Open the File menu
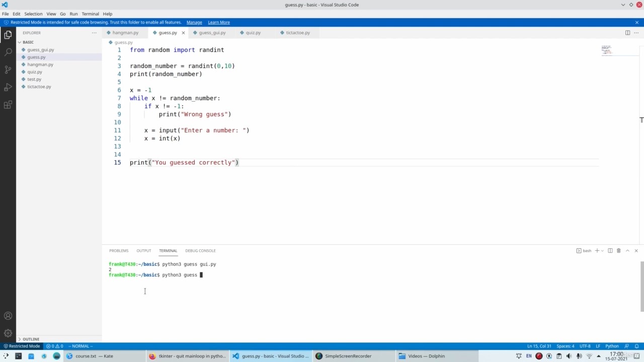The width and height of the screenshot is (644, 362). pyautogui.click(x=5, y=14)
